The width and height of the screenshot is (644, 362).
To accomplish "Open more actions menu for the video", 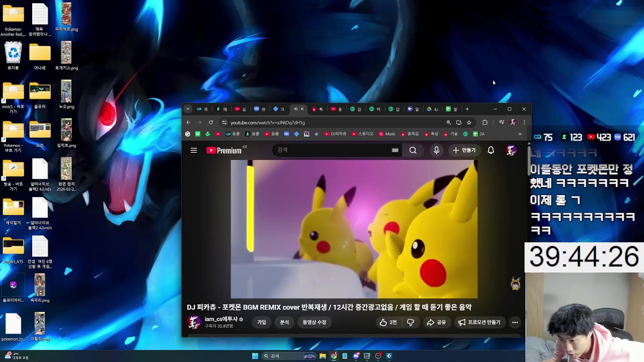I will (x=515, y=322).
